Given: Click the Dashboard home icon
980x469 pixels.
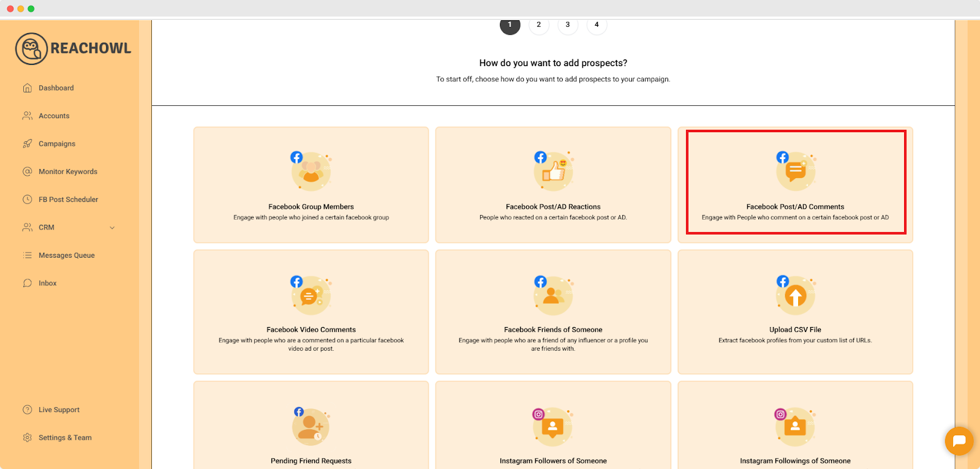Looking at the screenshot, I should 28,88.
